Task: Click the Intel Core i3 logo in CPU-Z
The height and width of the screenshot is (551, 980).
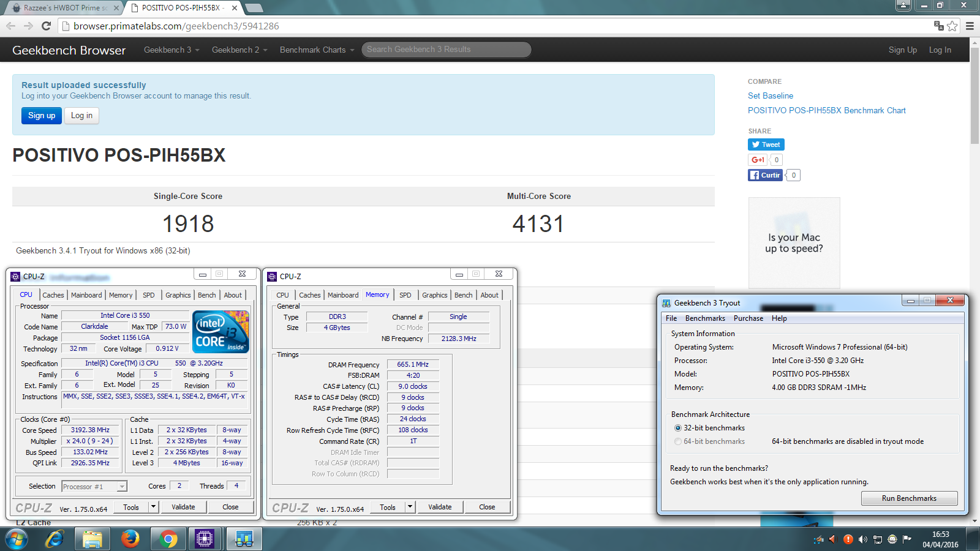Action: point(221,332)
